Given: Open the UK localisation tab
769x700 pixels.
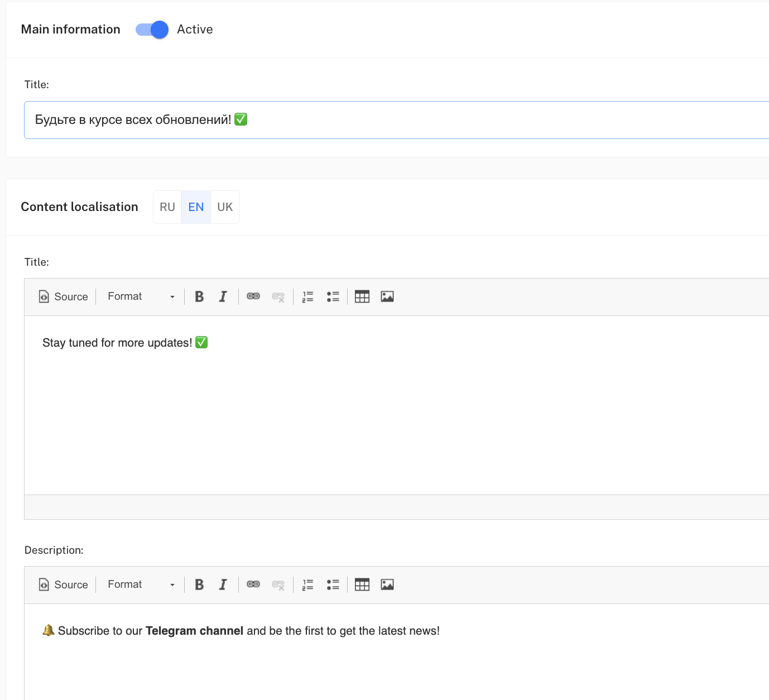Looking at the screenshot, I should [x=225, y=207].
